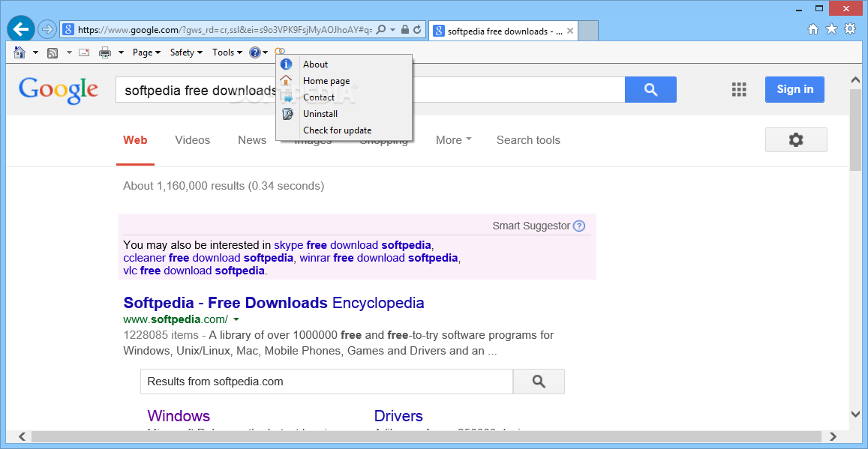Expand the Help dropdown arrow
The image size is (868, 449).
(266, 52)
